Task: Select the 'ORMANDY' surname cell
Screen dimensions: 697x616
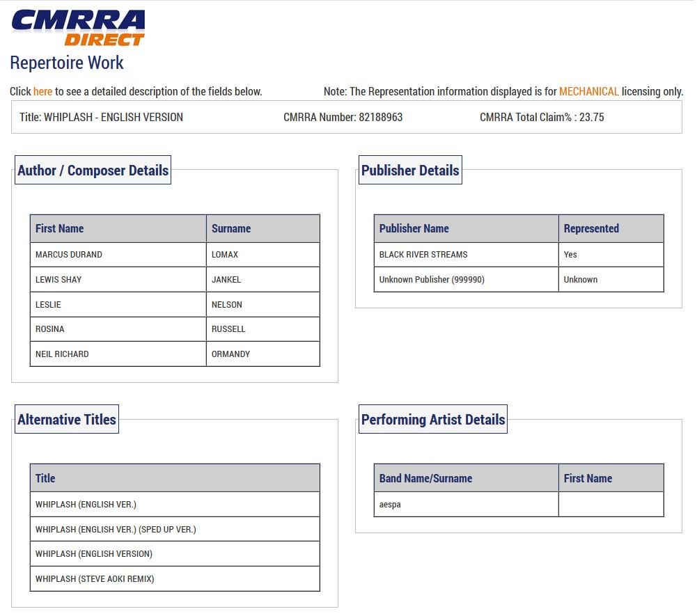Action: click(x=263, y=354)
